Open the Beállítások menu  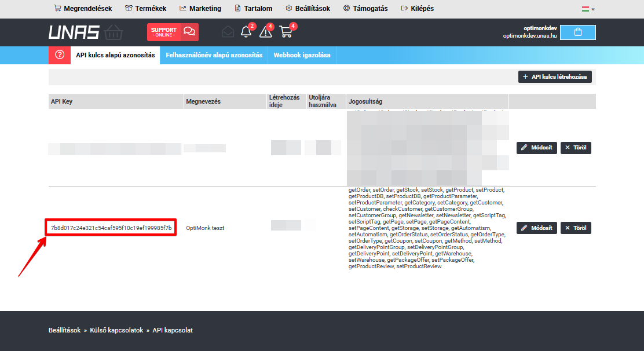pyautogui.click(x=308, y=9)
